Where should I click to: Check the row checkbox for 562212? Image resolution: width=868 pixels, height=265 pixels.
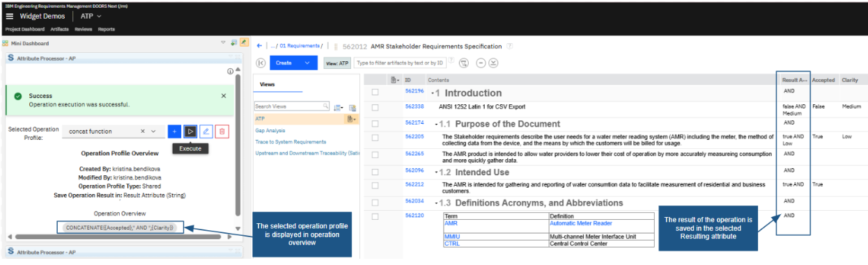click(x=375, y=185)
